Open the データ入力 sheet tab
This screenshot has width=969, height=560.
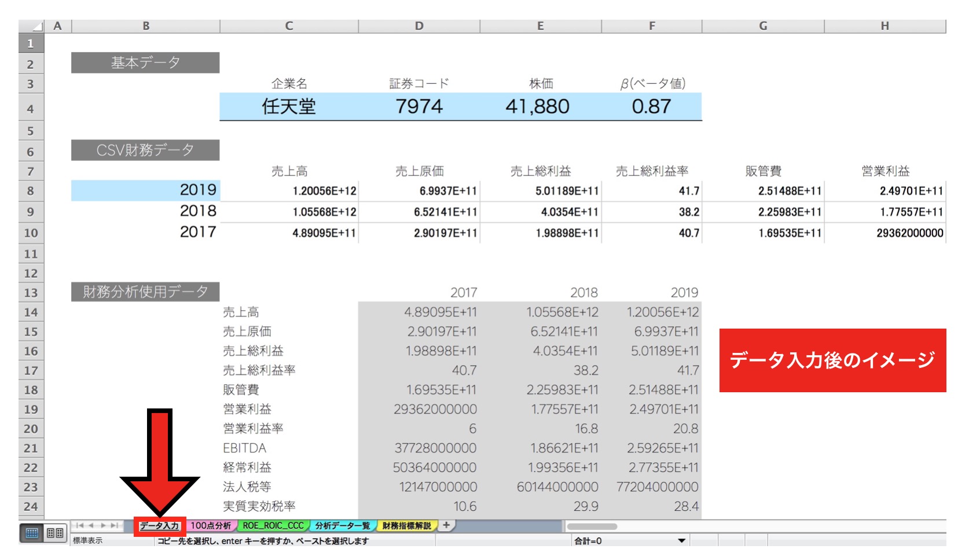159,526
